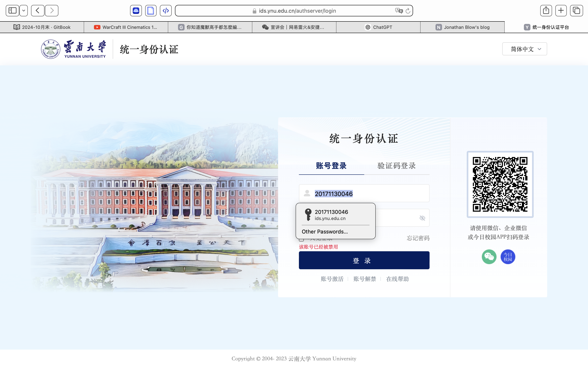This screenshot has height=368, width=588.
Task: Switch to 你知道魔獸高手 tab
Action: pyautogui.click(x=210, y=27)
